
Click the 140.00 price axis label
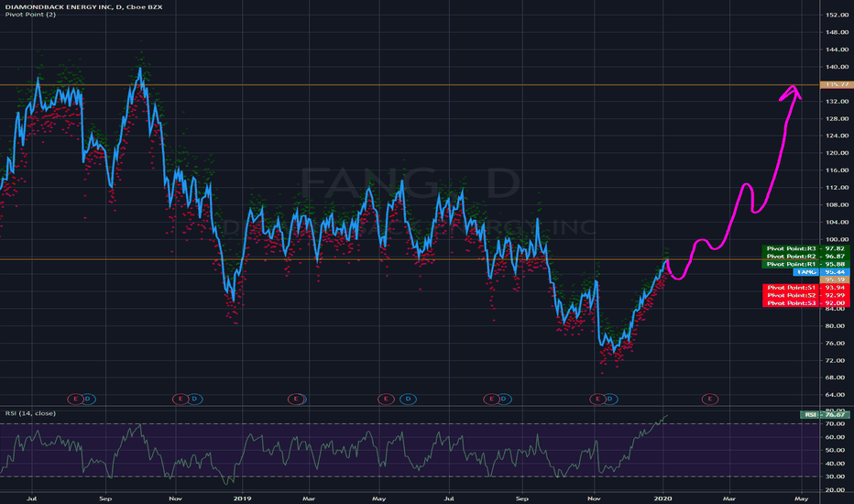tap(838, 67)
